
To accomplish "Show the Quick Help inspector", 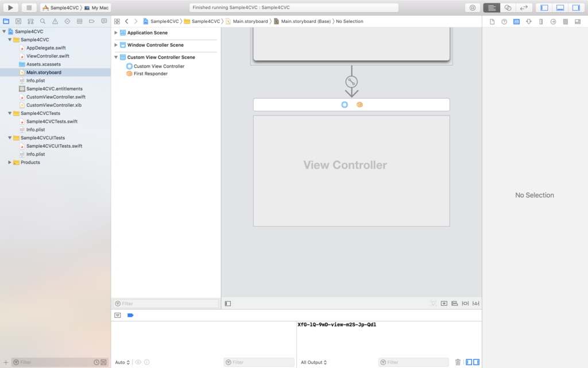I will tap(504, 22).
